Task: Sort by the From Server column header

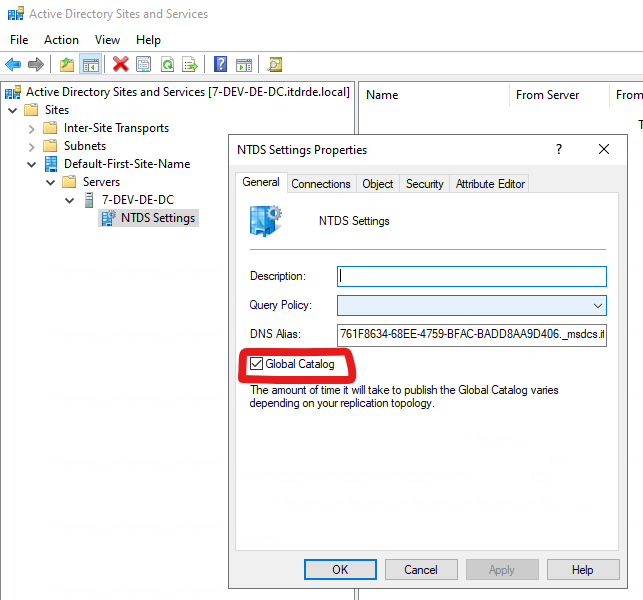Action: [x=559, y=95]
